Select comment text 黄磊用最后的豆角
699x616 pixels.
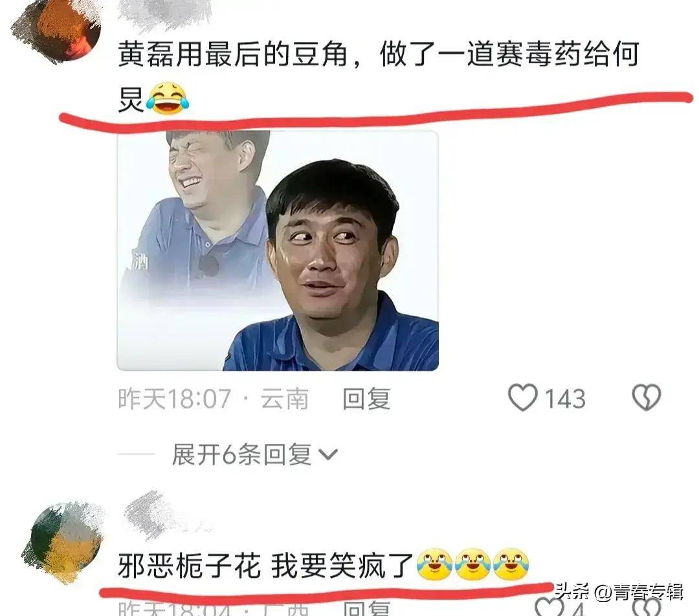coord(233,55)
